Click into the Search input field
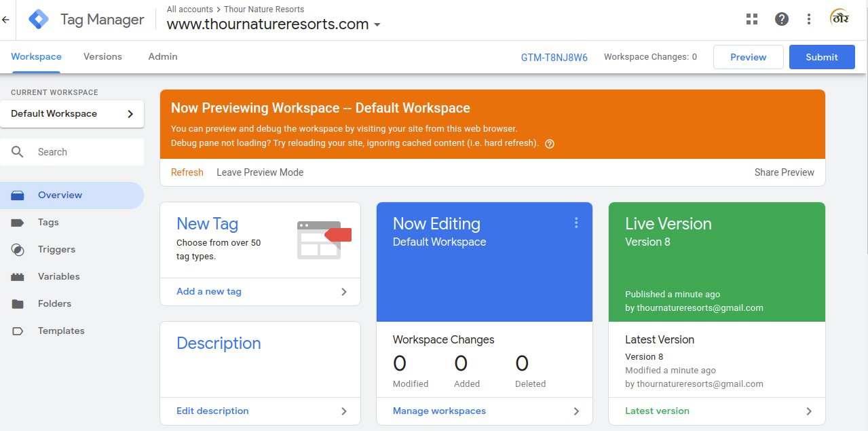The width and height of the screenshot is (868, 431). (x=72, y=152)
